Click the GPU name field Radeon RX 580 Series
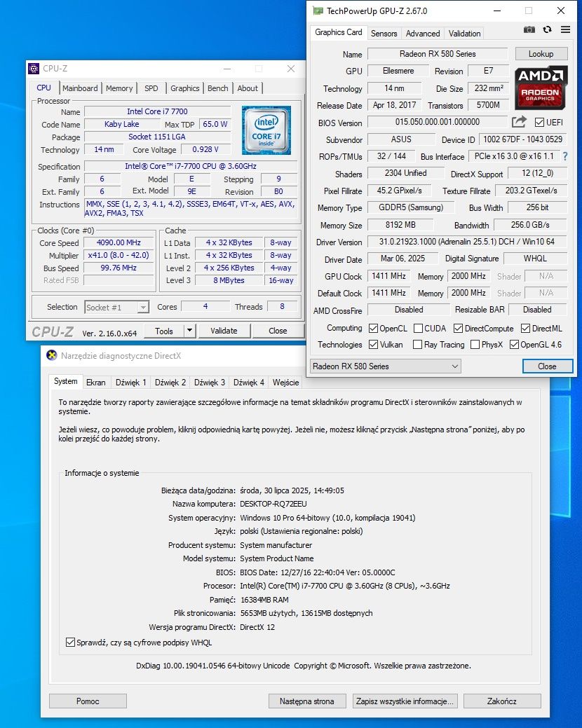Viewport: 582px width, 728px height. click(x=438, y=54)
